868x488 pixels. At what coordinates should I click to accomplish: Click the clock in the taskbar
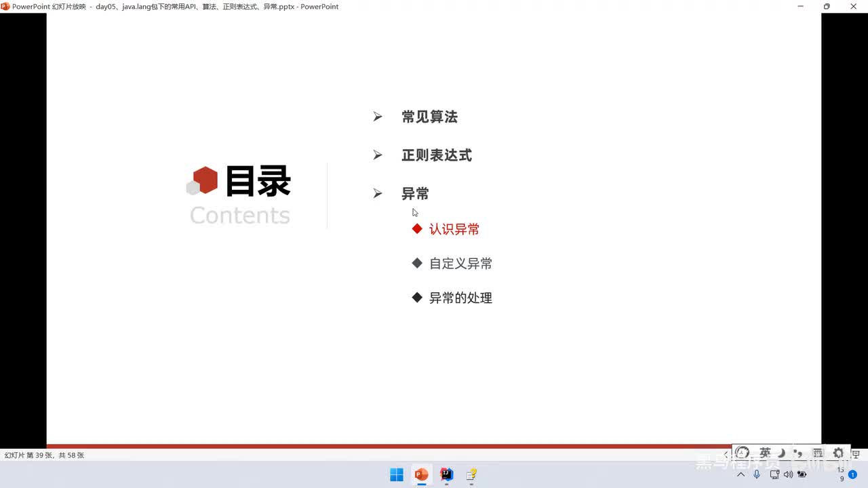click(x=842, y=474)
